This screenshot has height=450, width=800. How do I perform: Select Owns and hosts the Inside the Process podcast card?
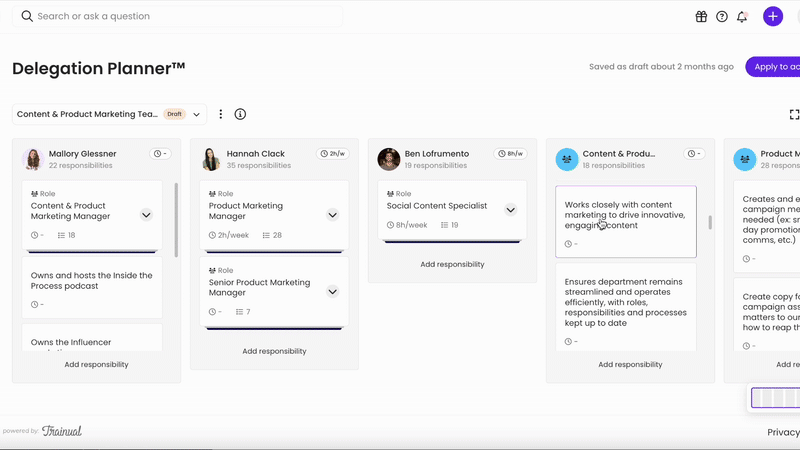tap(92, 288)
